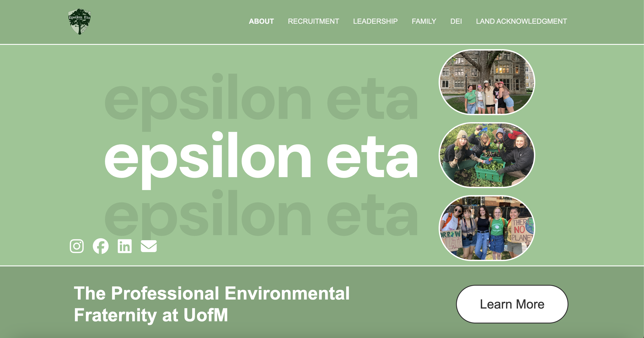The height and width of the screenshot is (338, 644).
Task: Open the RECRUITMENT page
Action: (313, 21)
